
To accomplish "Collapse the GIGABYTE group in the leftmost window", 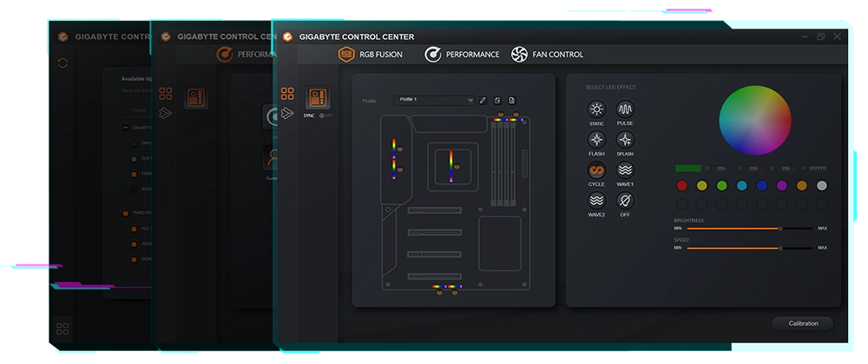I will (x=126, y=128).
